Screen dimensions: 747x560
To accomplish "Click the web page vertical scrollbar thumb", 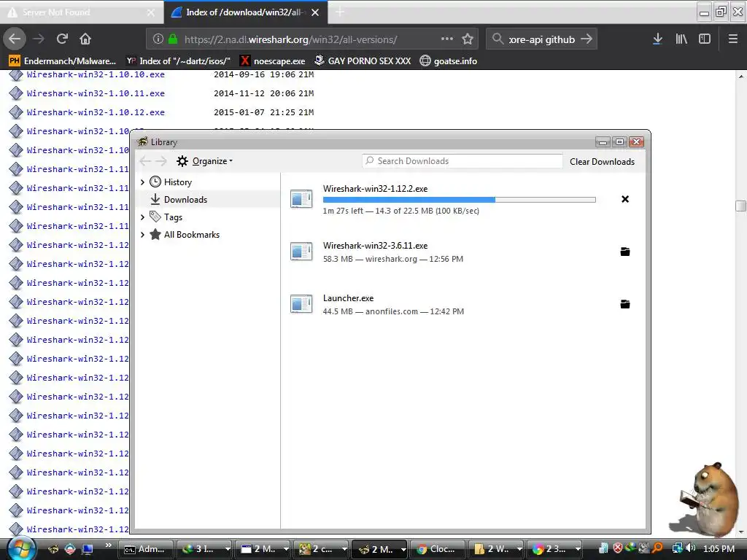I will pos(741,205).
